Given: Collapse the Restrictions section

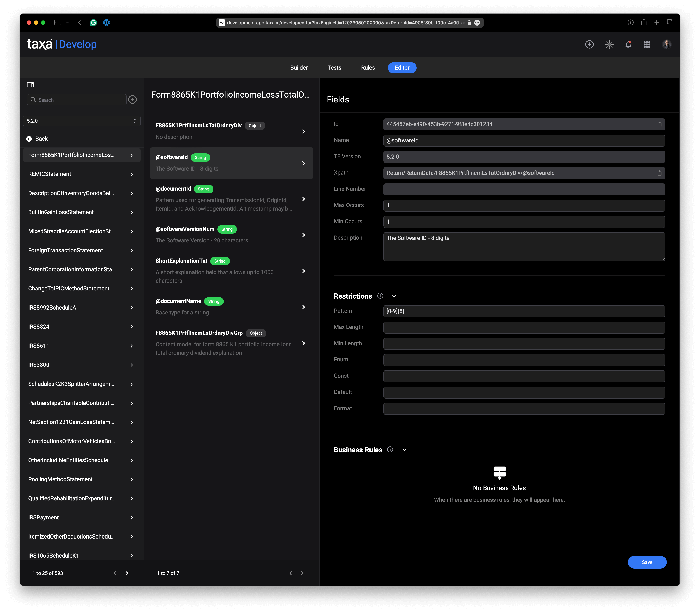Looking at the screenshot, I should (x=394, y=296).
